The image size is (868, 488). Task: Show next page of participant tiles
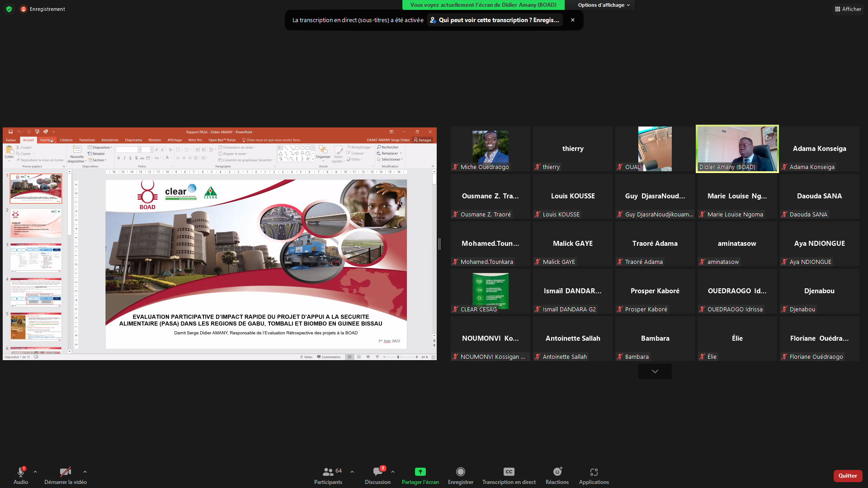[x=655, y=371]
